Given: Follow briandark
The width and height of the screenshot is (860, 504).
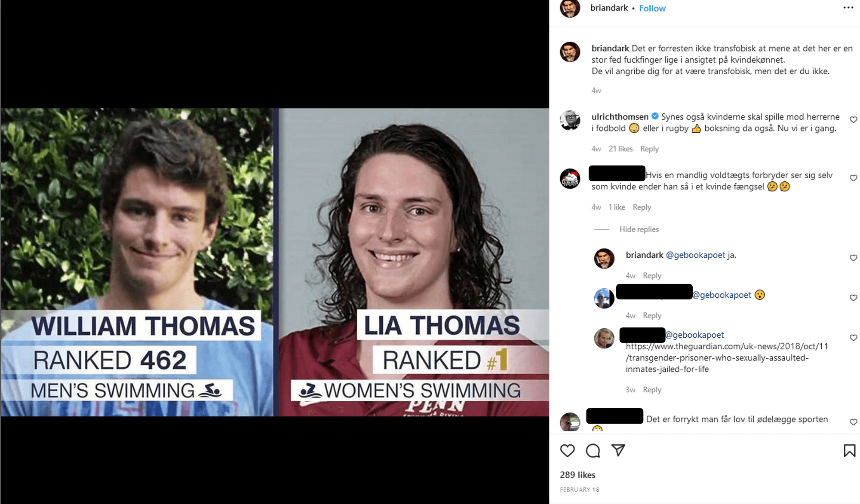Looking at the screenshot, I should coord(652,8).
